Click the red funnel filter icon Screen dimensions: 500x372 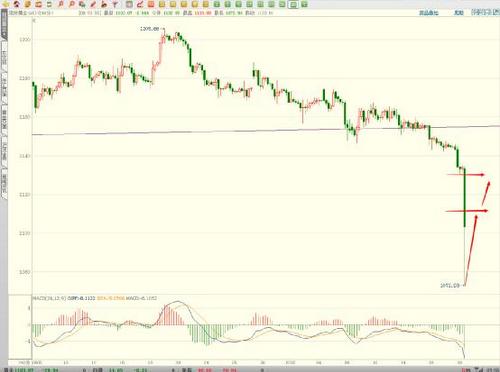tap(115, 4)
